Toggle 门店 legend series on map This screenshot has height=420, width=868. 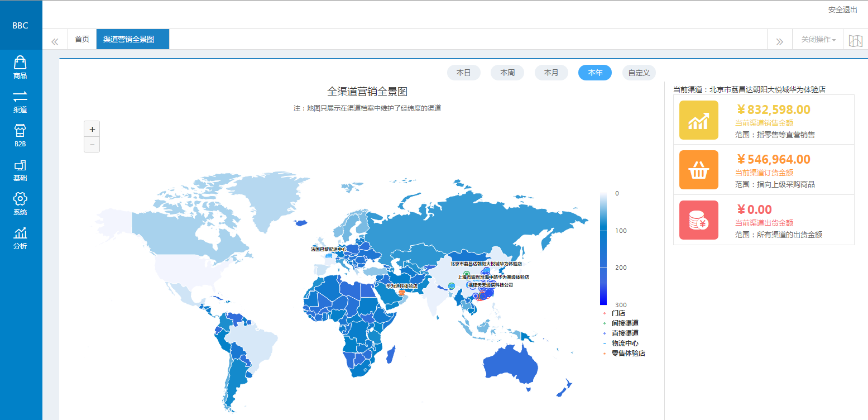618,313
